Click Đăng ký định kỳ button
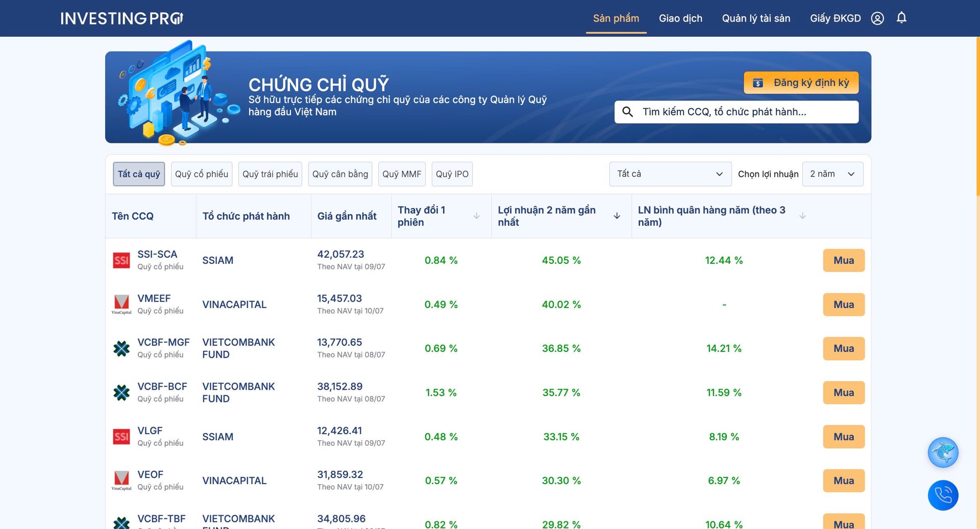Viewport: 980px width, 529px height. (x=801, y=83)
